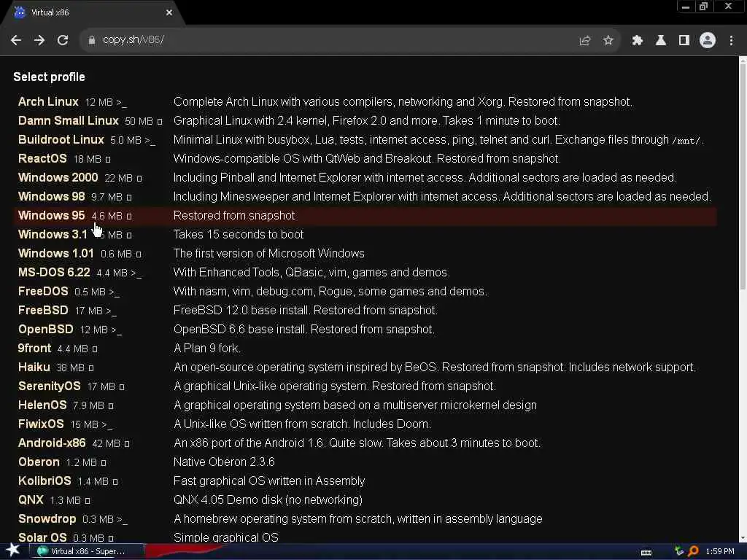Boot the KolibriOS profile

pyautogui.click(x=44, y=481)
